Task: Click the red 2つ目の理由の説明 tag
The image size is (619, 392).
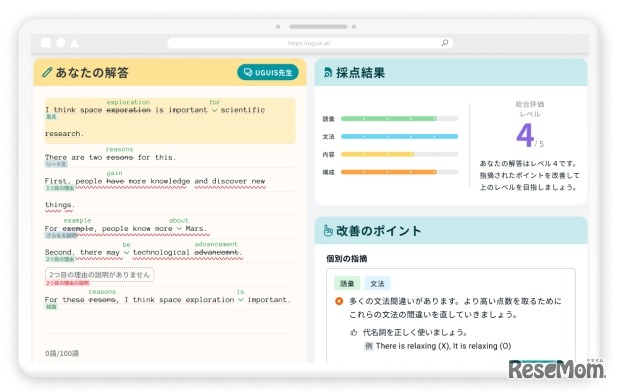Action: pyautogui.click(x=67, y=283)
